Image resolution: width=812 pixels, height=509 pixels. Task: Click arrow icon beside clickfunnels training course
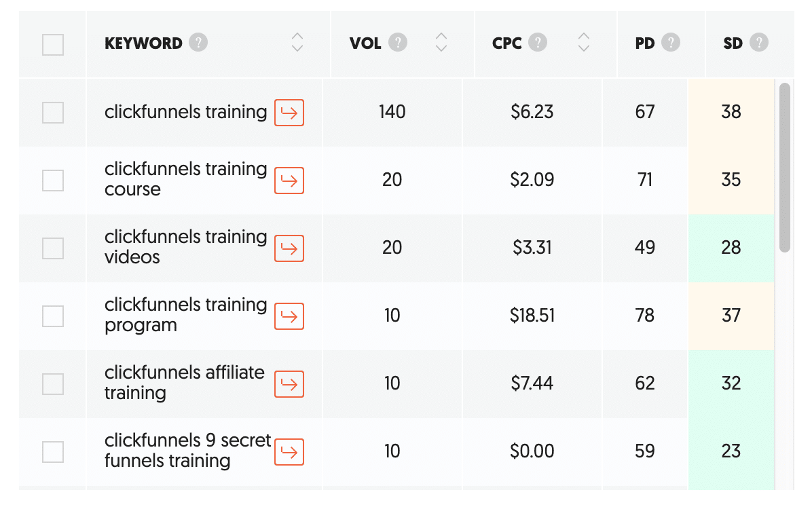(289, 181)
